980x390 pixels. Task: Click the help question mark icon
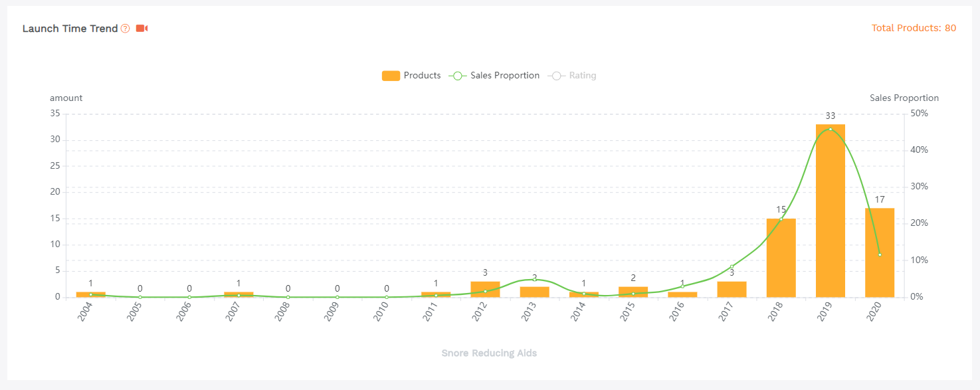(126, 29)
